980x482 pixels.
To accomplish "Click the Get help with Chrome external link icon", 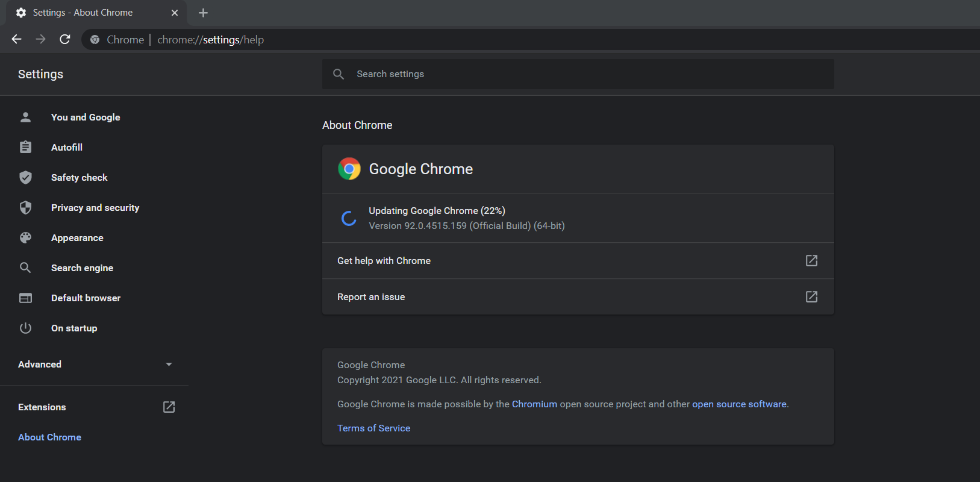I will (x=811, y=260).
